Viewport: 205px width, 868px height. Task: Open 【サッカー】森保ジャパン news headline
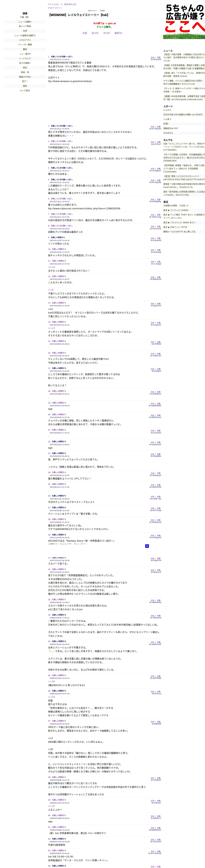click(x=184, y=90)
